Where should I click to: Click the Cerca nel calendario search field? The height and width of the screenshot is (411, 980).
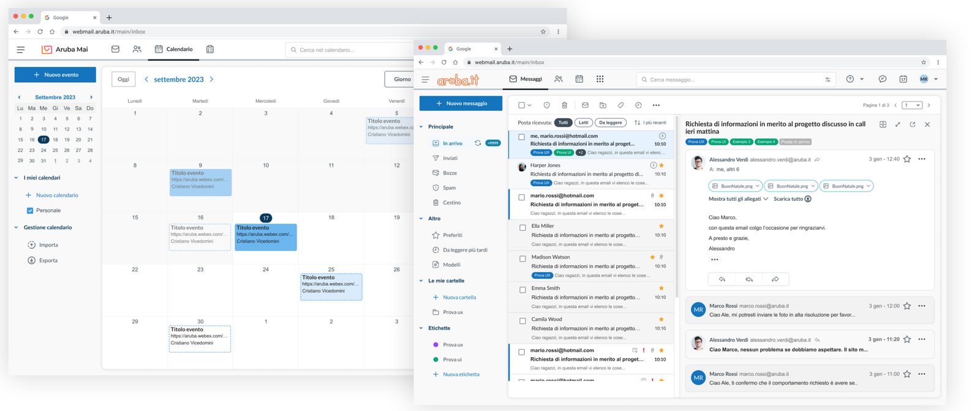coord(350,50)
